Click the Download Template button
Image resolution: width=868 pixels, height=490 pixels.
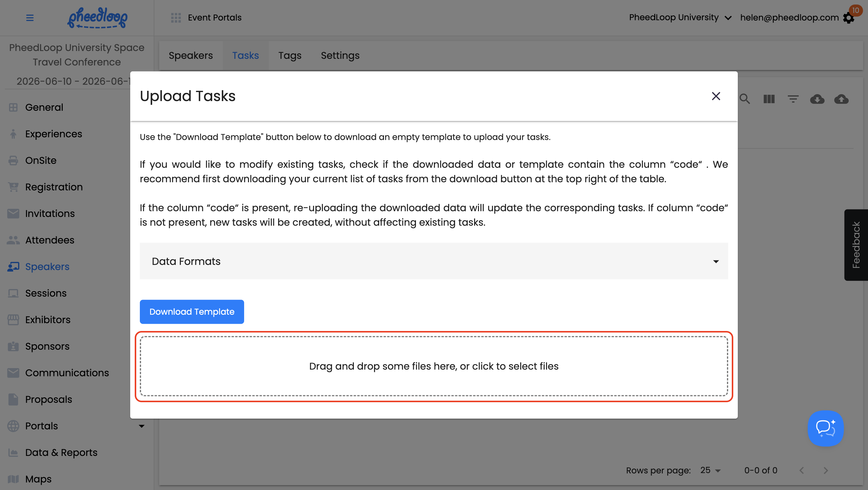click(192, 312)
